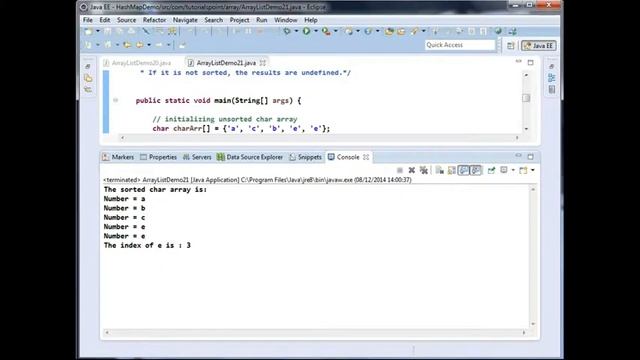The image size is (640, 360).
Task: Click the editor horizontal scrollbar
Action: [320, 138]
